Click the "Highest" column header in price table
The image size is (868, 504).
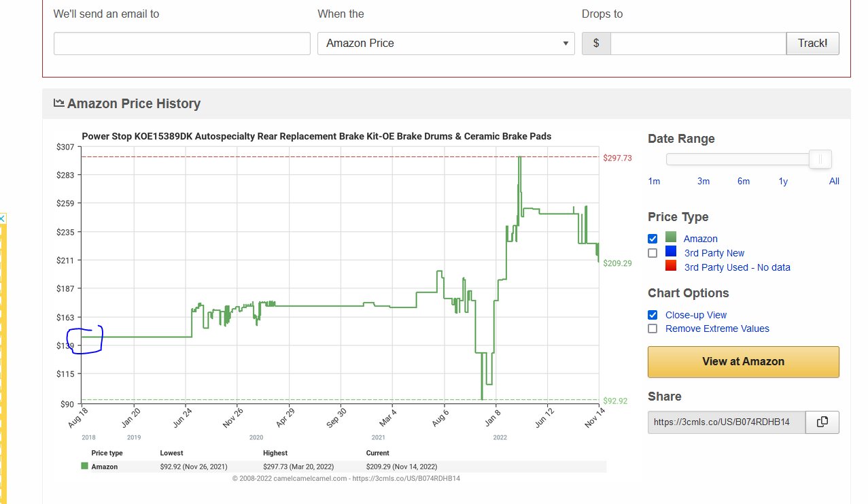tap(275, 453)
